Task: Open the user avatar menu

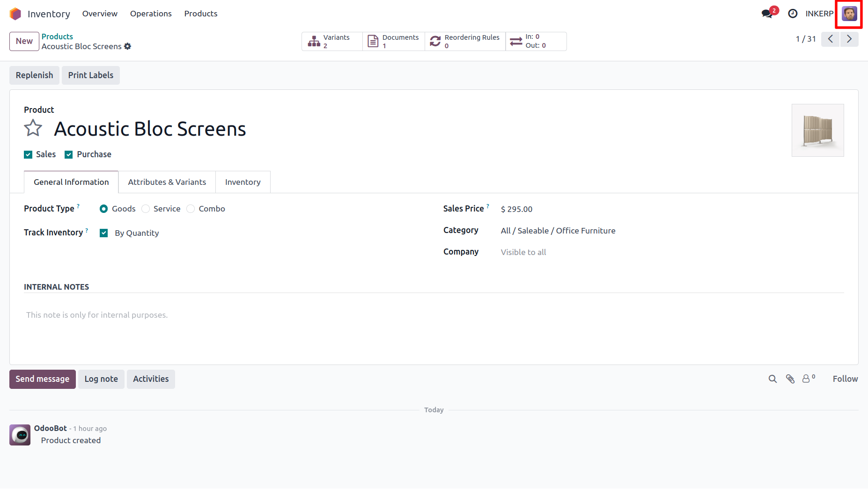Action: point(849,14)
